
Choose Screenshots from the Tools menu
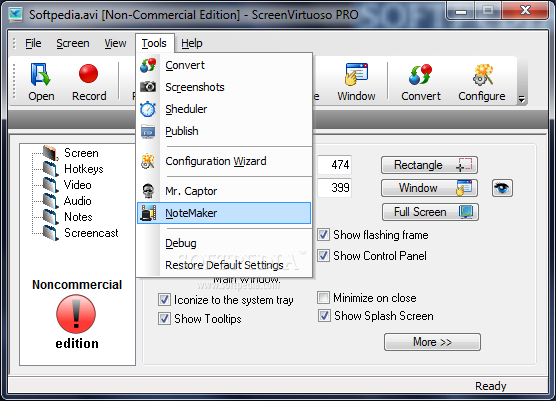pyautogui.click(x=224, y=87)
